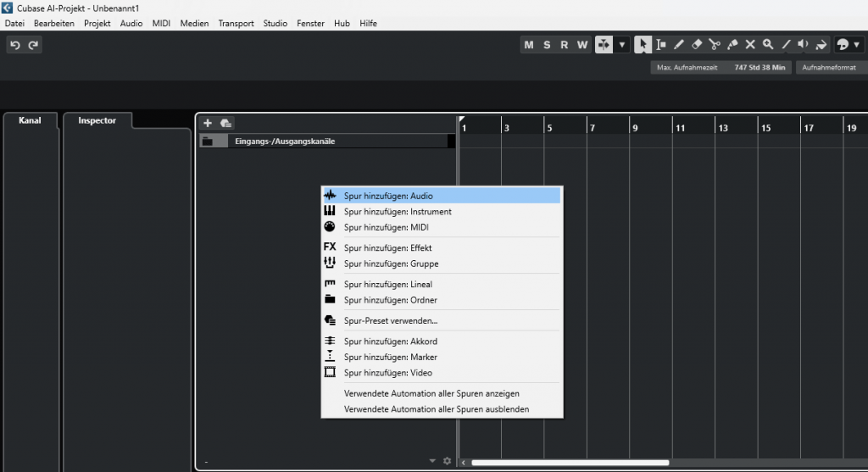Choose Spur hinzufügen: Instrument
868x472 pixels.
pyautogui.click(x=442, y=211)
